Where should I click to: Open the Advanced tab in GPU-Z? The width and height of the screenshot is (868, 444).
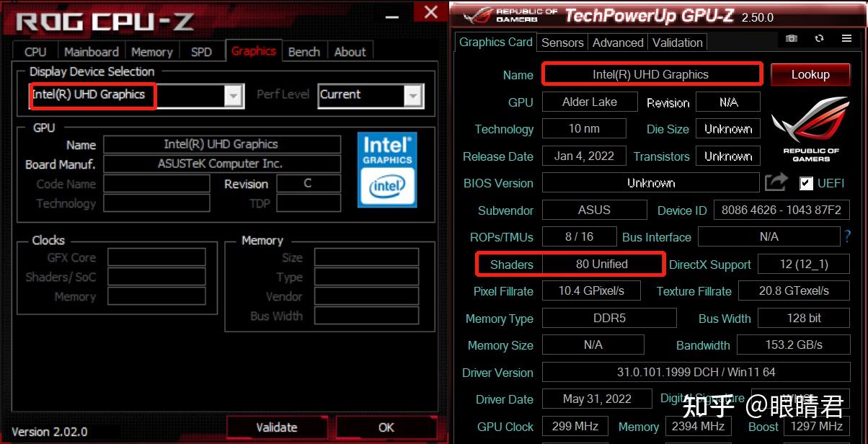tap(618, 43)
